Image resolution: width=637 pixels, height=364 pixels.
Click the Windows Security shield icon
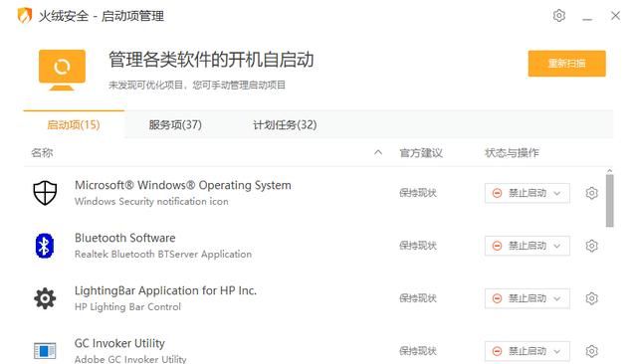45,193
